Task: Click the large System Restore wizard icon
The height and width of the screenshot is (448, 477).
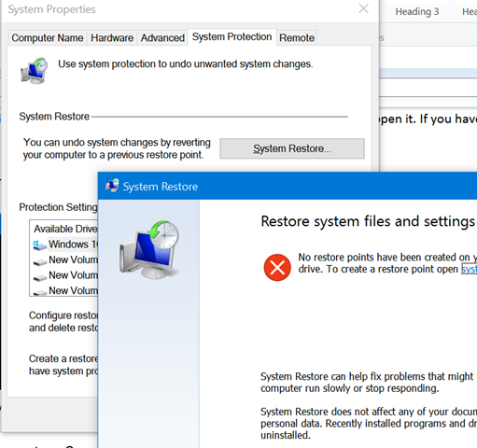Action: tap(149, 250)
